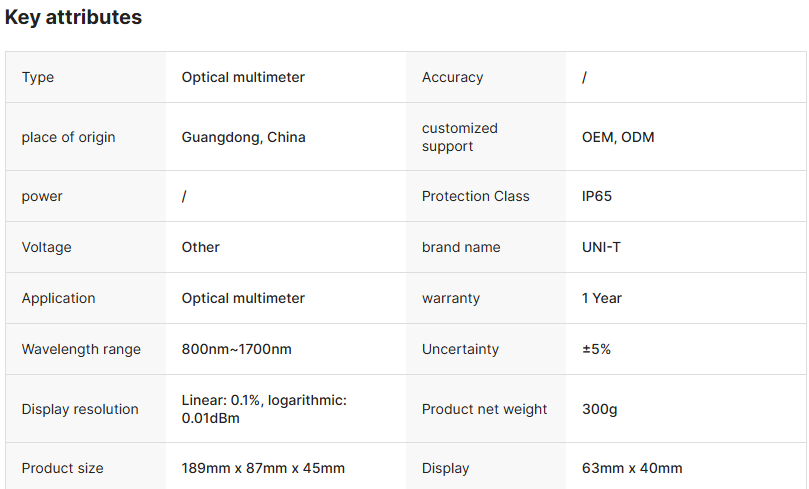Click the OEM, ODM customized support value
The width and height of the screenshot is (809, 489).
coord(617,137)
